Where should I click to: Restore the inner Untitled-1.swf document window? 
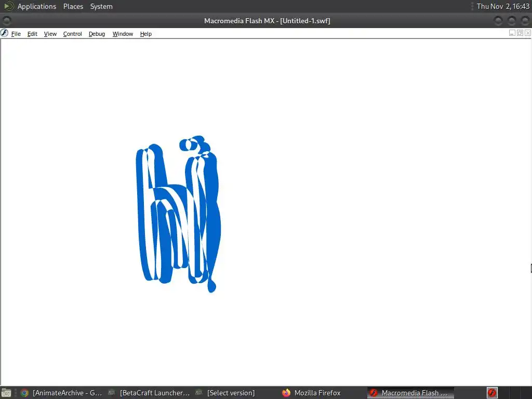tap(520, 33)
